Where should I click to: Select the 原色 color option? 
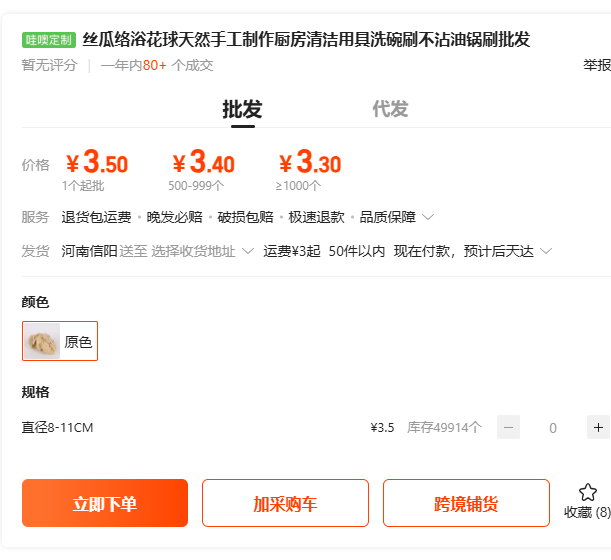60,341
